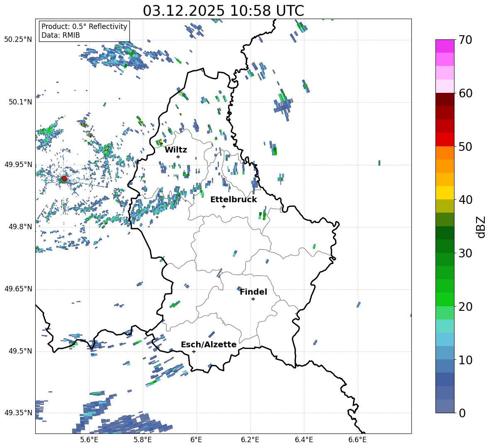Click the 49.65°N latitude label
Viewport: 491px width, 448px height.
pyautogui.click(x=18, y=289)
